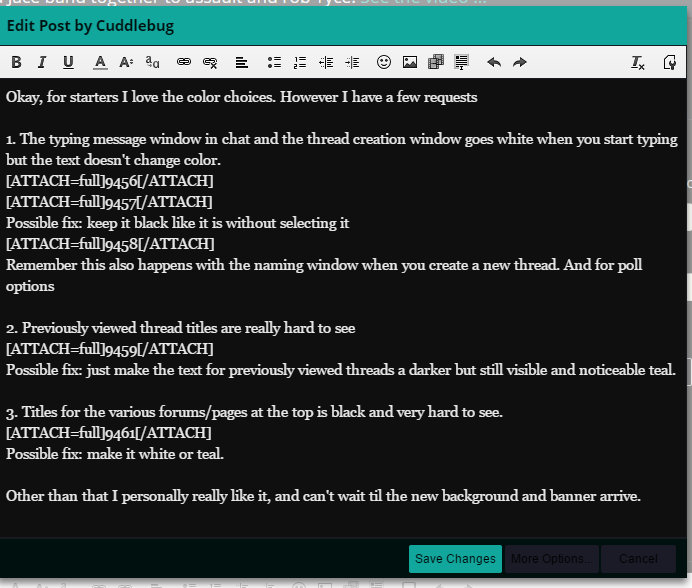Cancel editing the post
The height and width of the screenshot is (588, 692).
638,559
